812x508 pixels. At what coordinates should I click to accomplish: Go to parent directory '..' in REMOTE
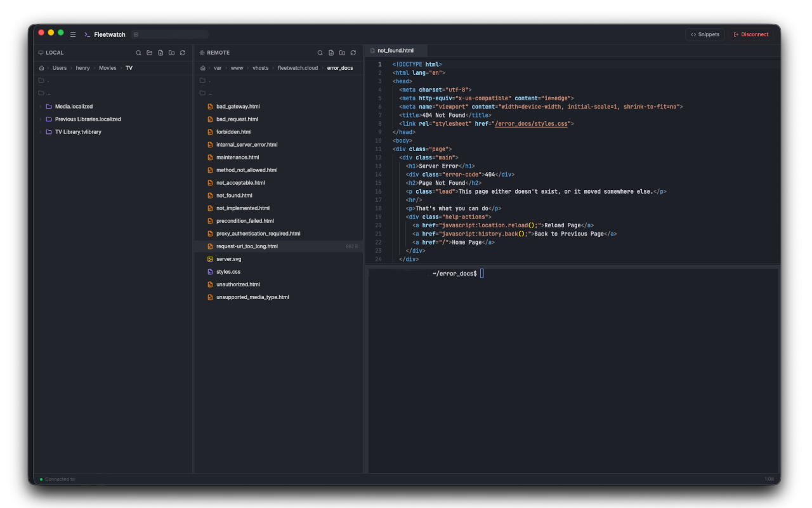[x=278, y=93]
